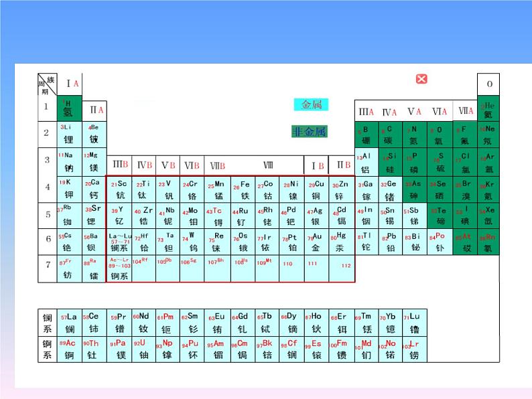Pick argon Ar 氩 cell
Viewport: 532px width, 399px height.
pyautogui.click(x=488, y=162)
